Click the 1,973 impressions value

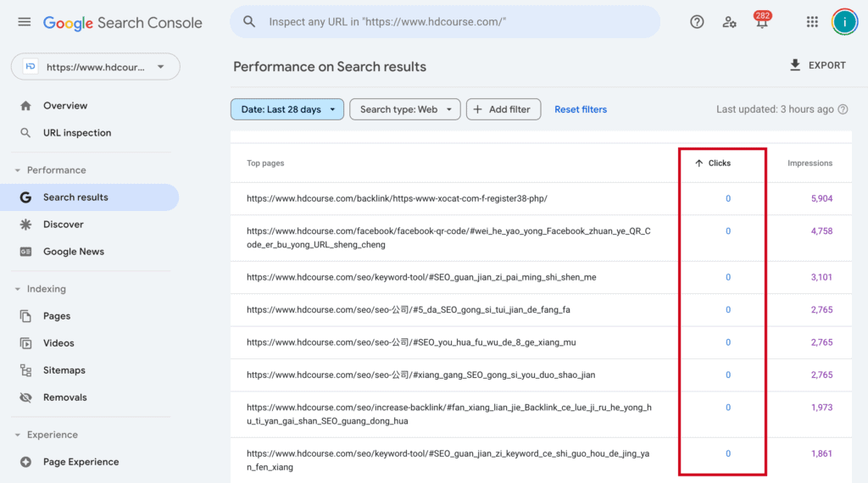[821, 408]
